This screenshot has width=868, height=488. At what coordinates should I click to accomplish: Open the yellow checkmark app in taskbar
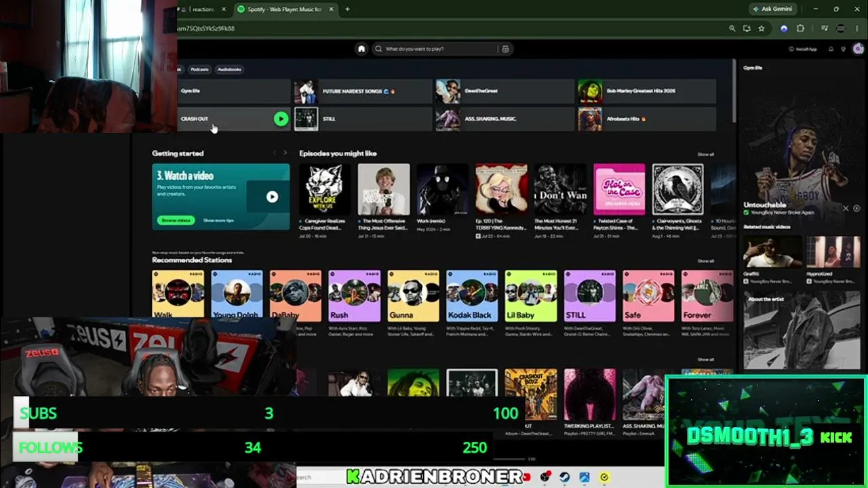(x=604, y=477)
